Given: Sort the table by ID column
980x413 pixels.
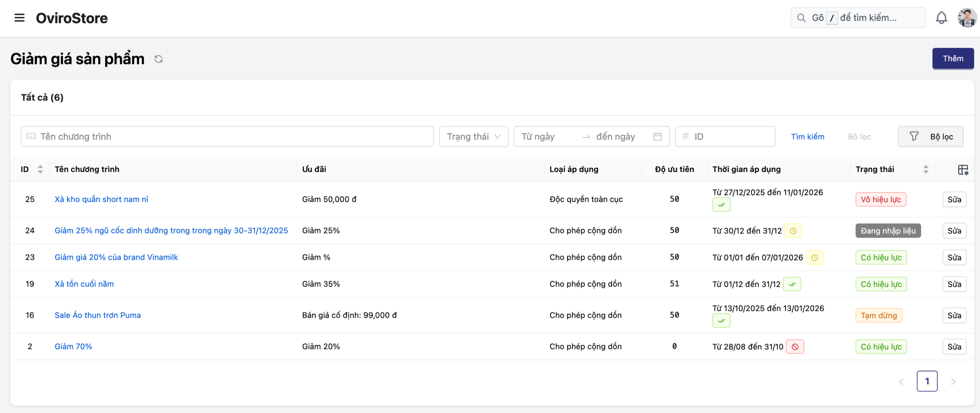Looking at the screenshot, I should pos(40,169).
